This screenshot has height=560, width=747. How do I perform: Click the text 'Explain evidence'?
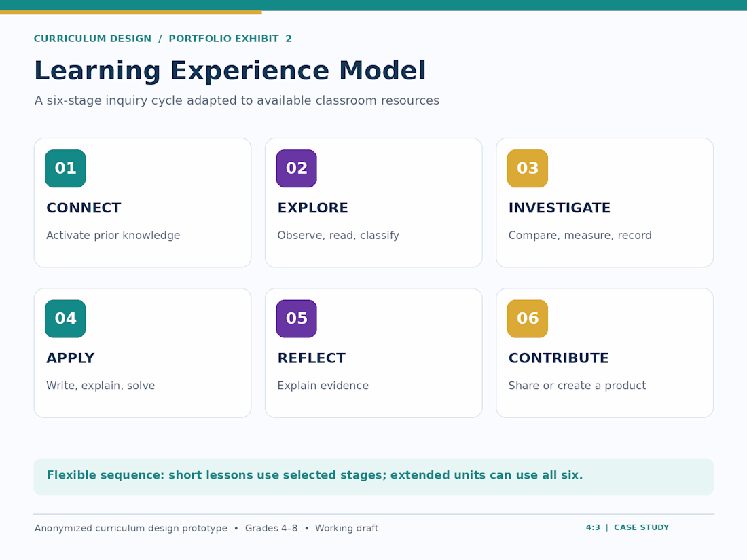click(x=323, y=386)
